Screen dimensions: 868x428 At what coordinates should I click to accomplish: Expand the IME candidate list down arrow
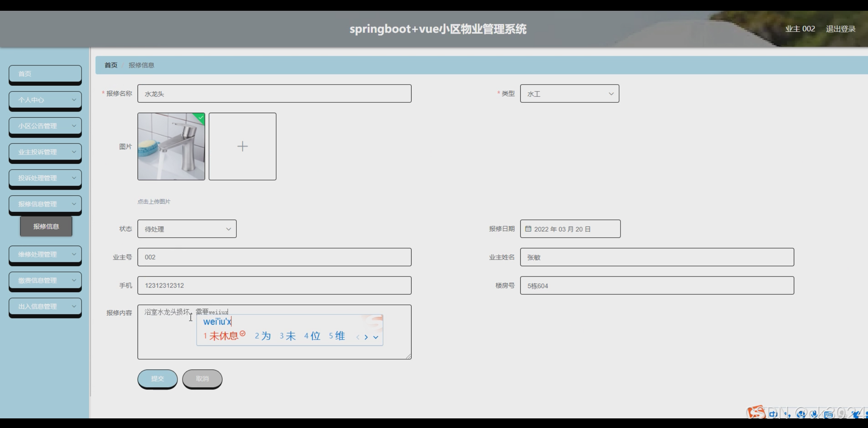click(376, 337)
